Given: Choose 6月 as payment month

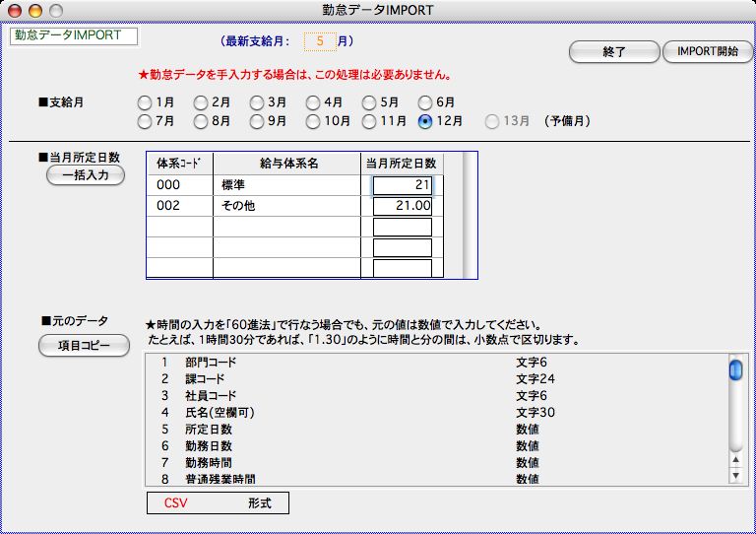Looking at the screenshot, I should 425,102.
